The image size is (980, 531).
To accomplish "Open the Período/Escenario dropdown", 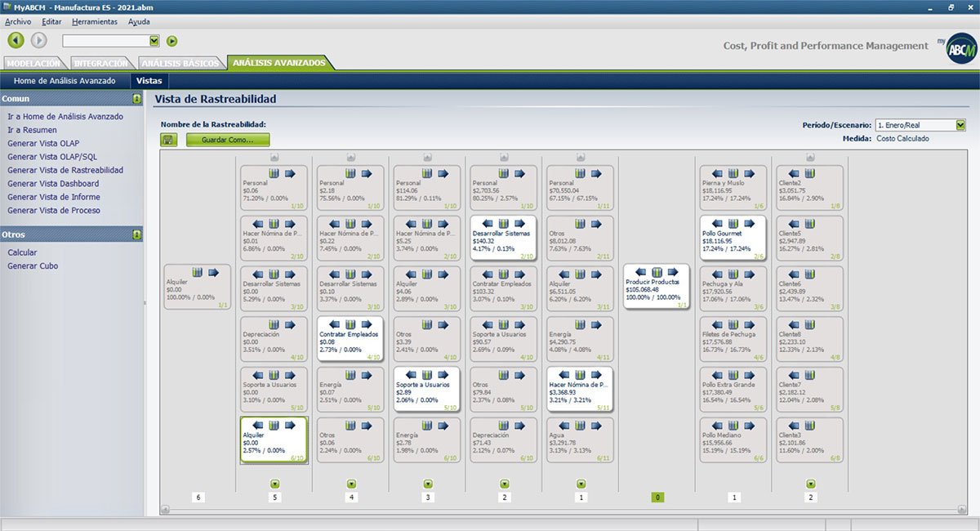I will tap(960, 125).
